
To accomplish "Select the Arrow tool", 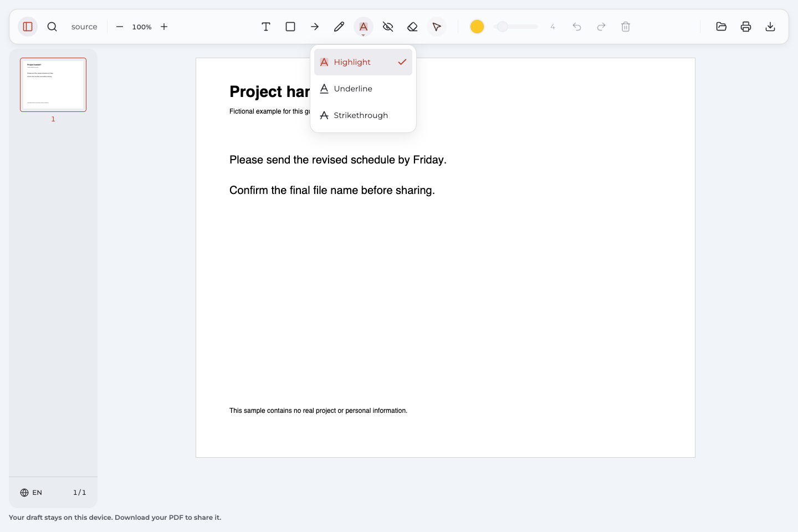I will 315,27.
